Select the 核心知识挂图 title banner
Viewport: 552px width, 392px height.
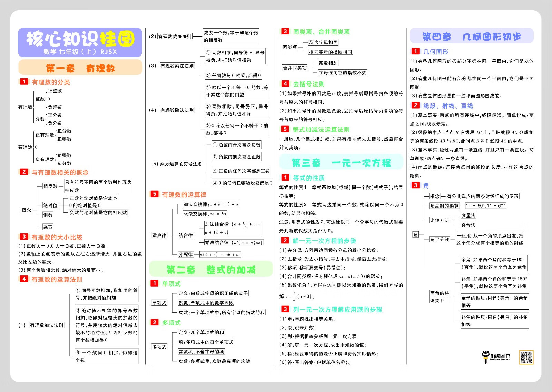(80, 42)
